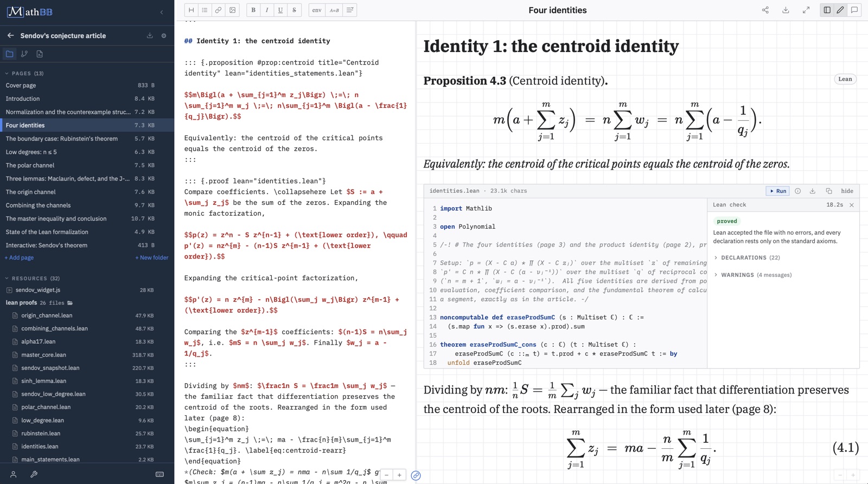Toggle italic formatting
The height and width of the screenshot is (484, 868).
(267, 10)
